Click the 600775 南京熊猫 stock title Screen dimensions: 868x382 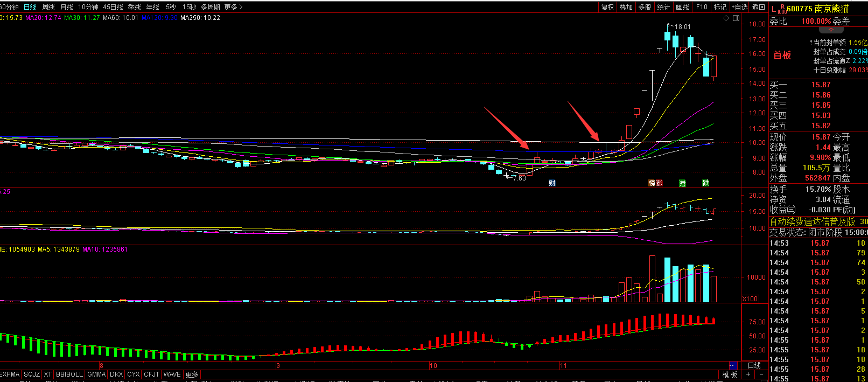[x=817, y=9]
